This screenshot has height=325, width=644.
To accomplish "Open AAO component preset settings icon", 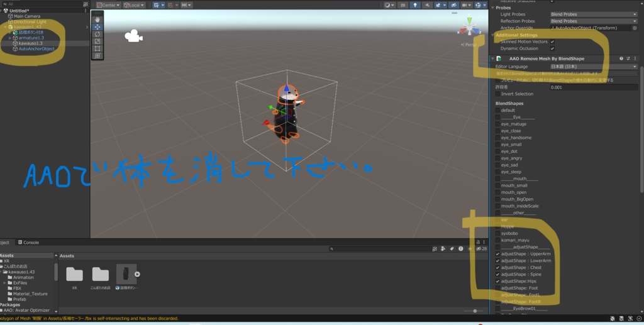I will pyautogui.click(x=628, y=58).
